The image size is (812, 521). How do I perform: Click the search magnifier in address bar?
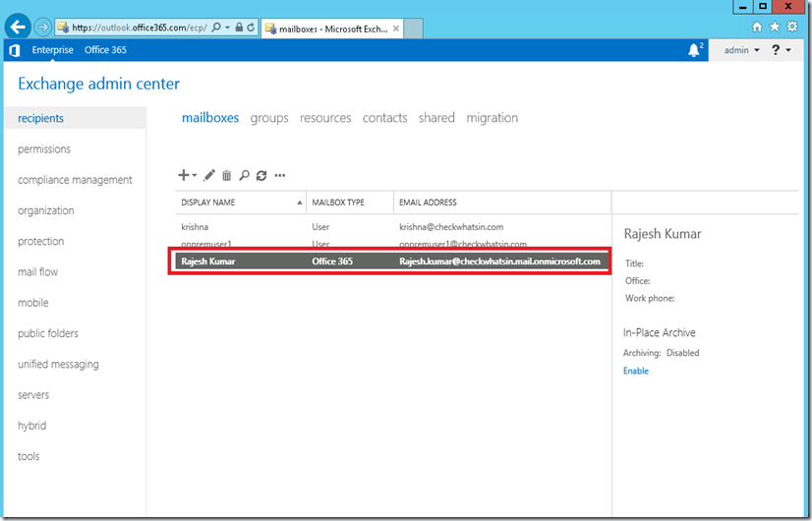point(216,28)
